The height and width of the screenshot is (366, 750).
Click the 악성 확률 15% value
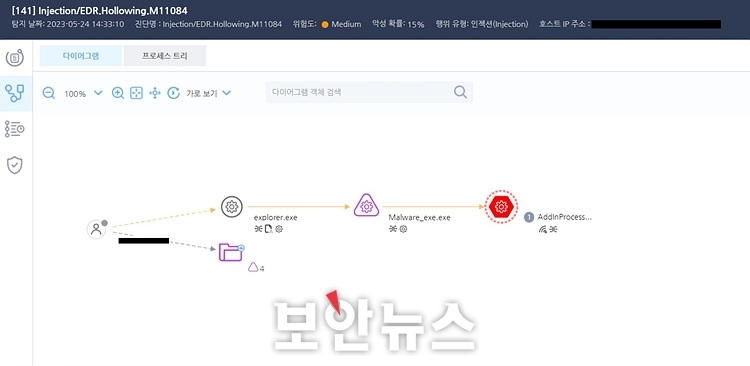(x=416, y=24)
